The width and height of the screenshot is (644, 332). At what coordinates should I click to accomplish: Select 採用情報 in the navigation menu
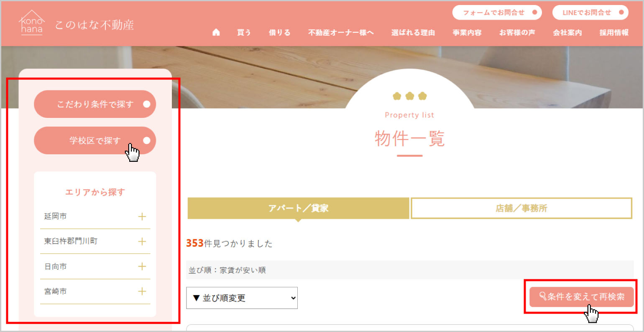click(613, 32)
